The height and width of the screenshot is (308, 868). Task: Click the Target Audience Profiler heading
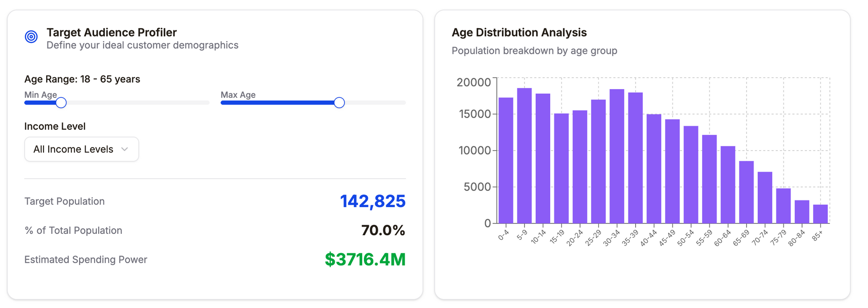click(112, 33)
